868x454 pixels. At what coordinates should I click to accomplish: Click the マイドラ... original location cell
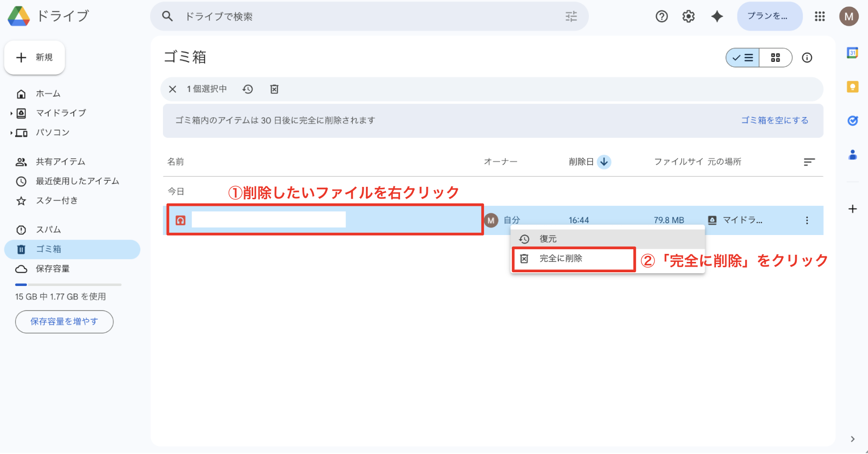(x=735, y=220)
